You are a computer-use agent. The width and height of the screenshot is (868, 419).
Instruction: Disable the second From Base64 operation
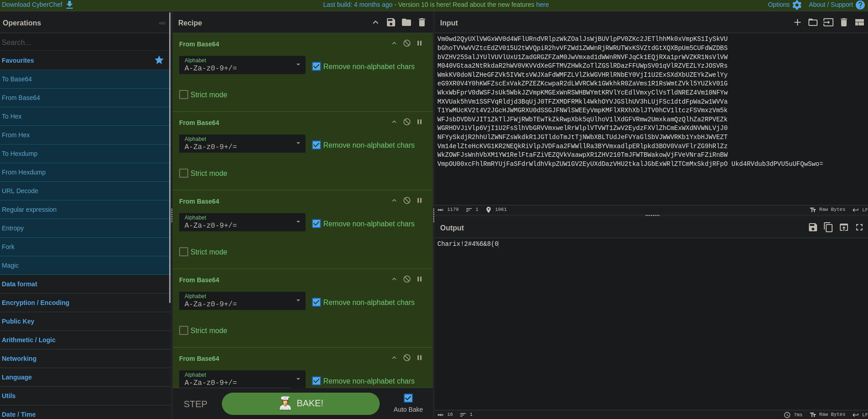(x=407, y=122)
